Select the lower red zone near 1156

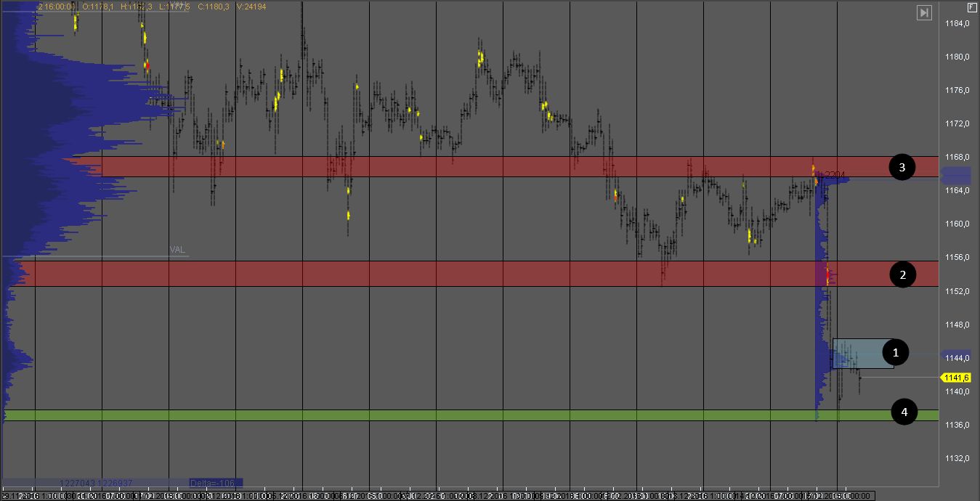436,274
